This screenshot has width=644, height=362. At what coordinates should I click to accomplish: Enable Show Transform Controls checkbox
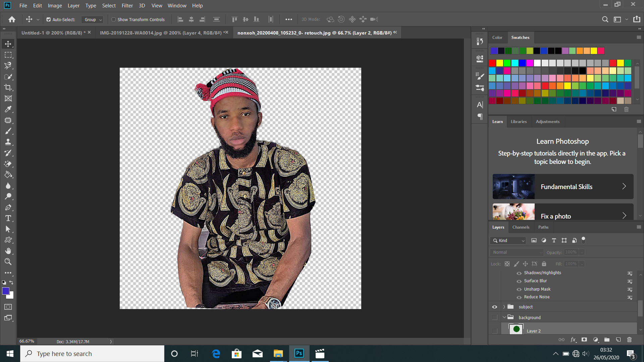pyautogui.click(x=114, y=19)
